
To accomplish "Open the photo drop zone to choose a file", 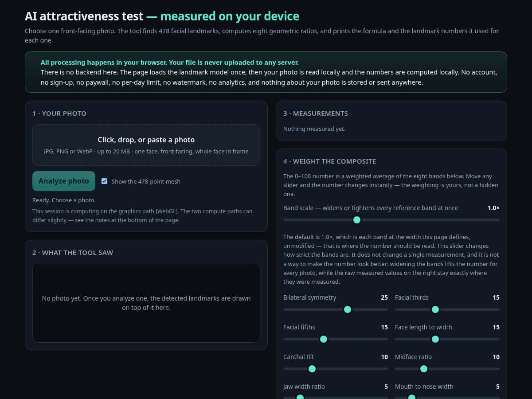I will (146, 145).
